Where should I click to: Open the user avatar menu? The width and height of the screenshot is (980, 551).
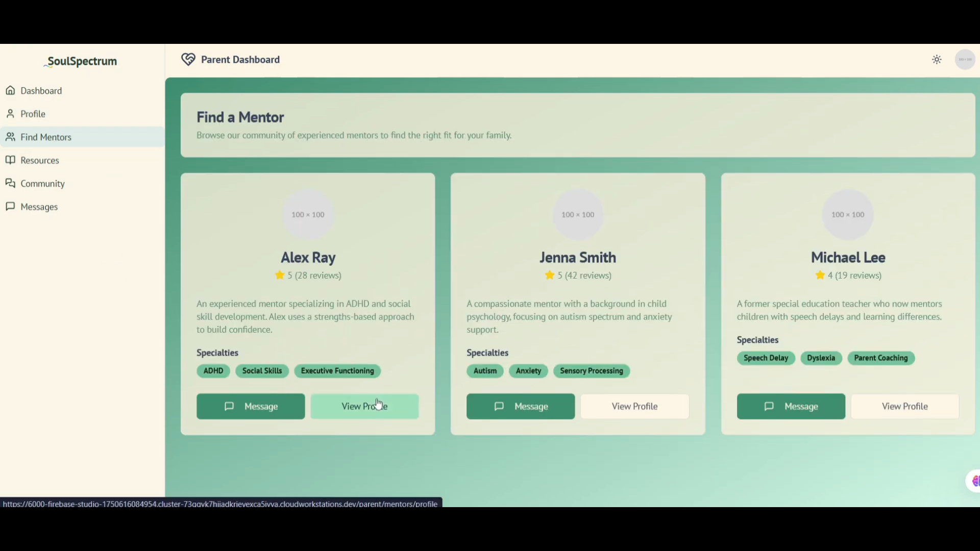coord(965,60)
